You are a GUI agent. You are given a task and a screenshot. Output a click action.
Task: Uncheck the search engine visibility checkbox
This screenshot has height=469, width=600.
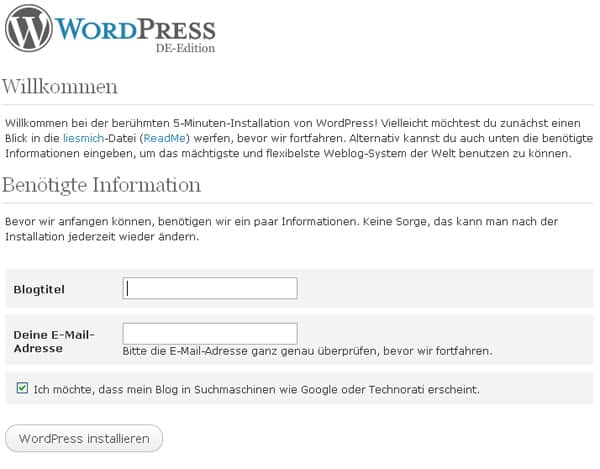pyautogui.click(x=22, y=388)
